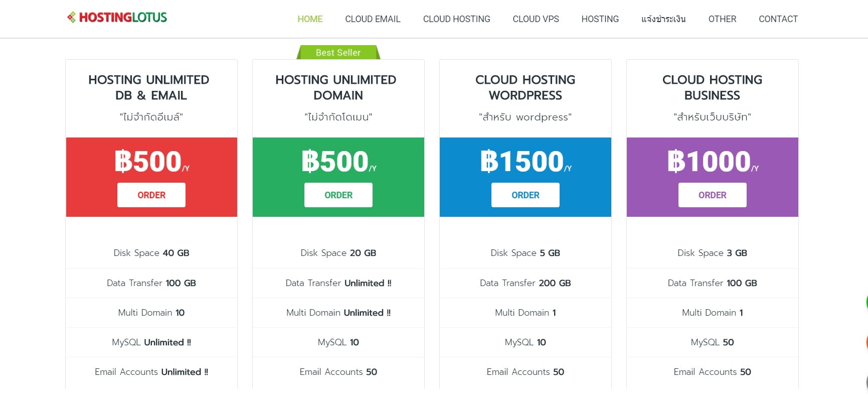Image resolution: width=868 pixels, height=405 pixels.
Task: Go to the CONTACT page
Action: point(778,19)
